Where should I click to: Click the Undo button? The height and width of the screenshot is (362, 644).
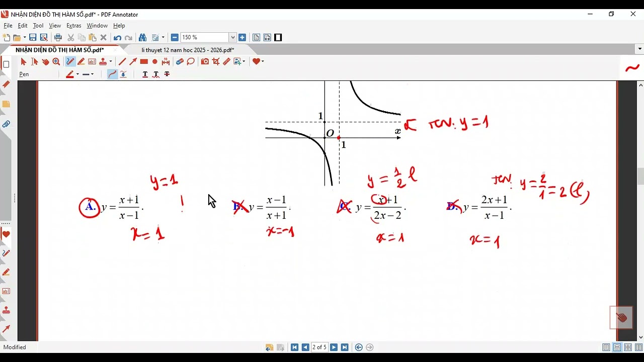pyautogui.click(x=117, y=38)
